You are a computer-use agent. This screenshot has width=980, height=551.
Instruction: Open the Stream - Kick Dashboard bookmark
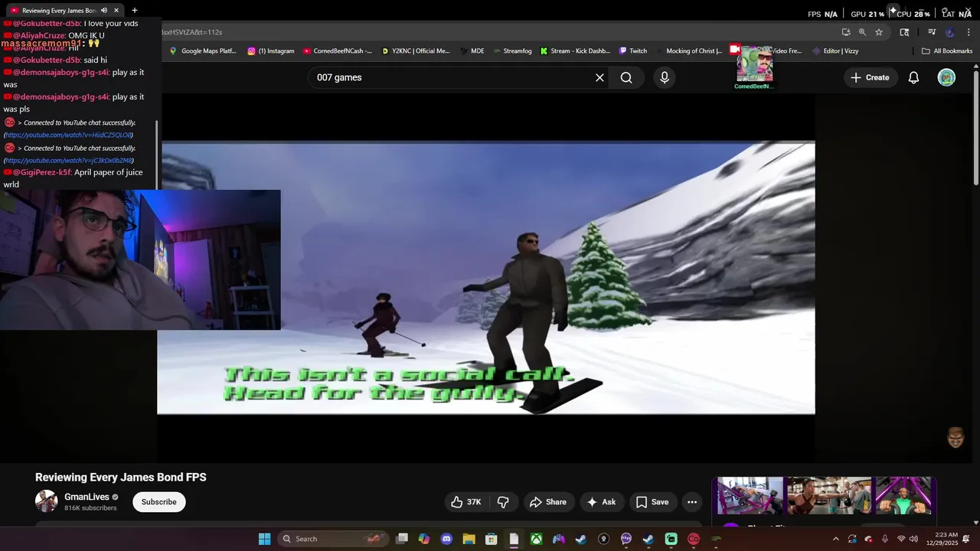[575, 51]
